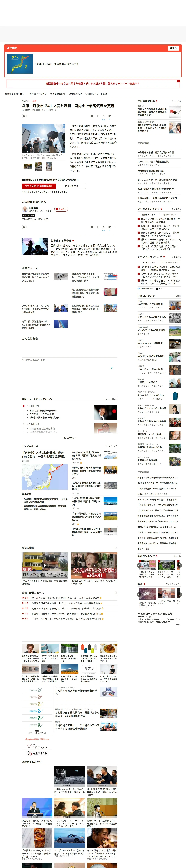Click Facebook share icon below author profile

(x=98, y=227)
